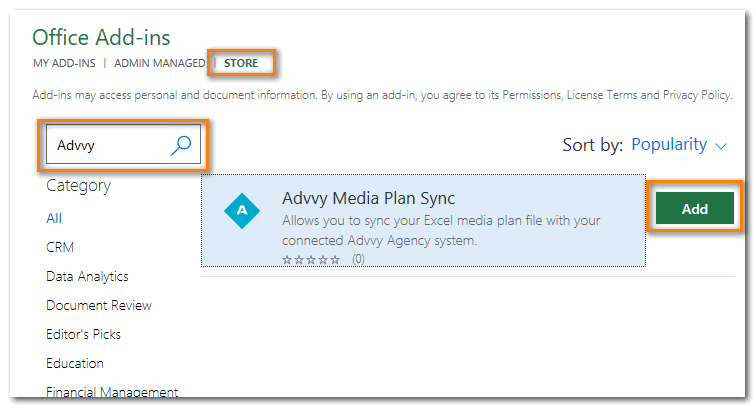Pick the Document Review category
The image size is (756, 408).
coord(99,305)
